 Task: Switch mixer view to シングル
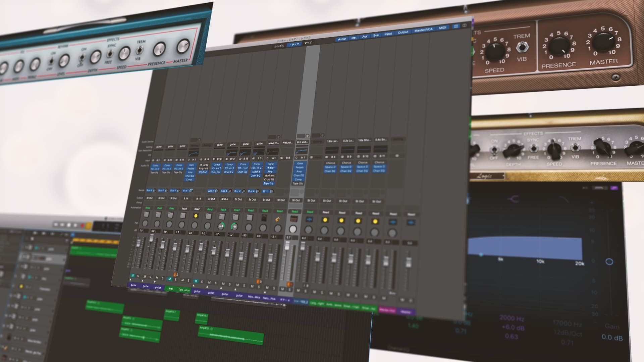click(279, 46)
